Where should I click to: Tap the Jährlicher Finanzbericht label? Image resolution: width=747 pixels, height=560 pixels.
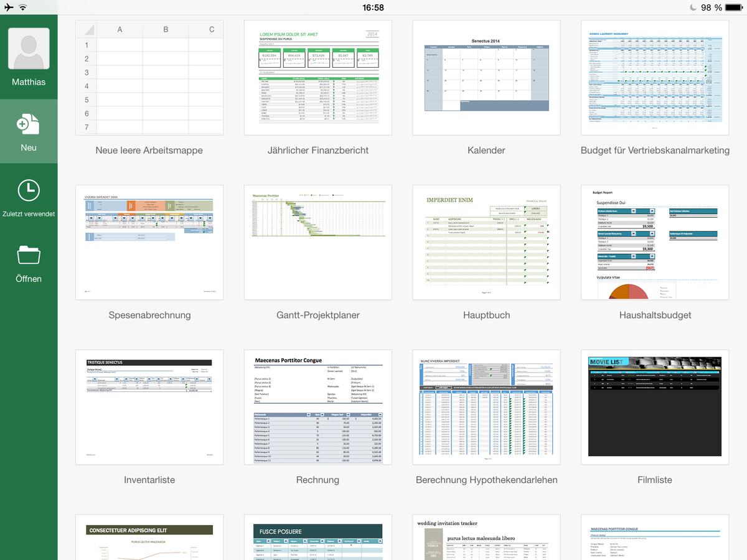pos(318,151)
